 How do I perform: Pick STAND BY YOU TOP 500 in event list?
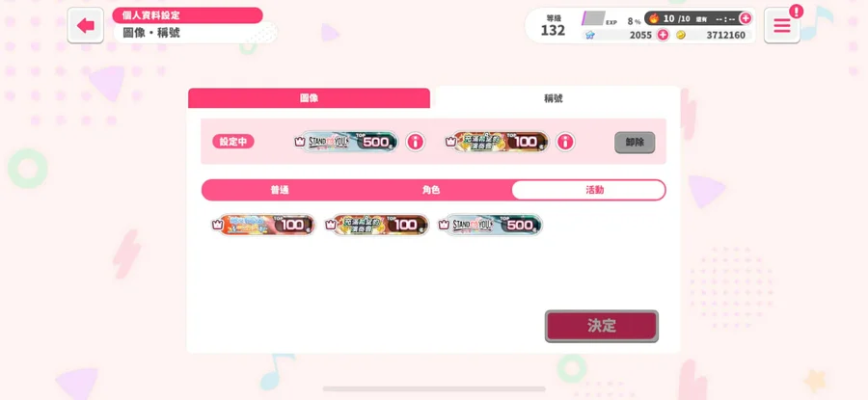pyautogui.click(x=491, y=225)
